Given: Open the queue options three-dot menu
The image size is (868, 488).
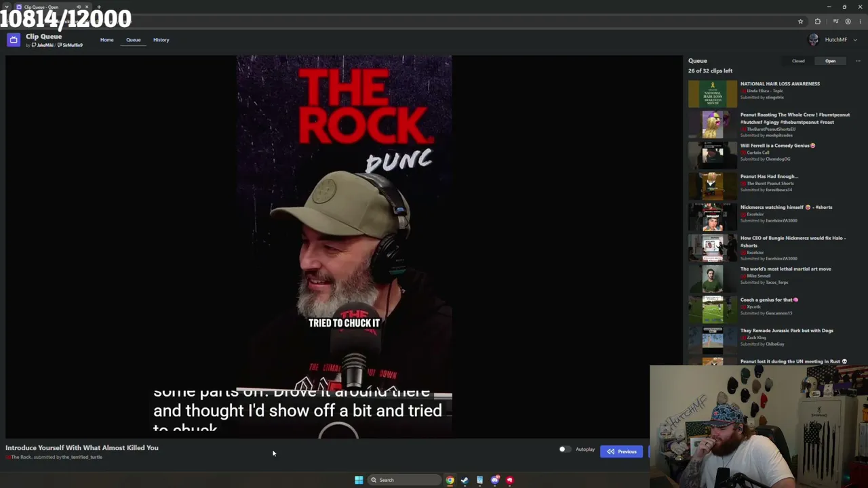Looking at the screenshot, I should pos(858,61).
